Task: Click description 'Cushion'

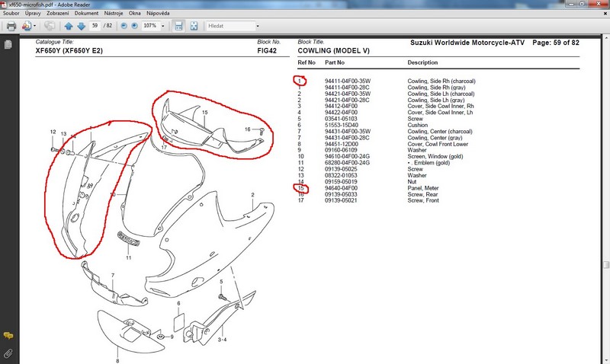Action: click(x=417, y=125)
